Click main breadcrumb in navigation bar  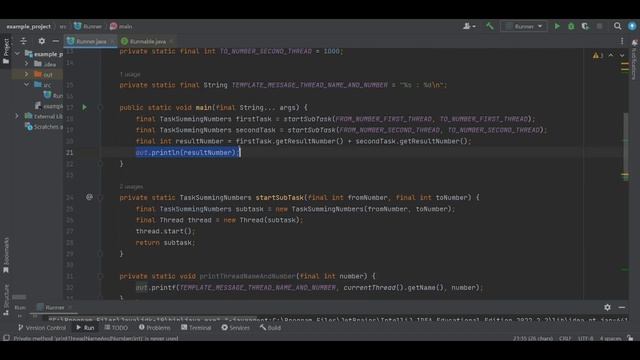point(121,26)
